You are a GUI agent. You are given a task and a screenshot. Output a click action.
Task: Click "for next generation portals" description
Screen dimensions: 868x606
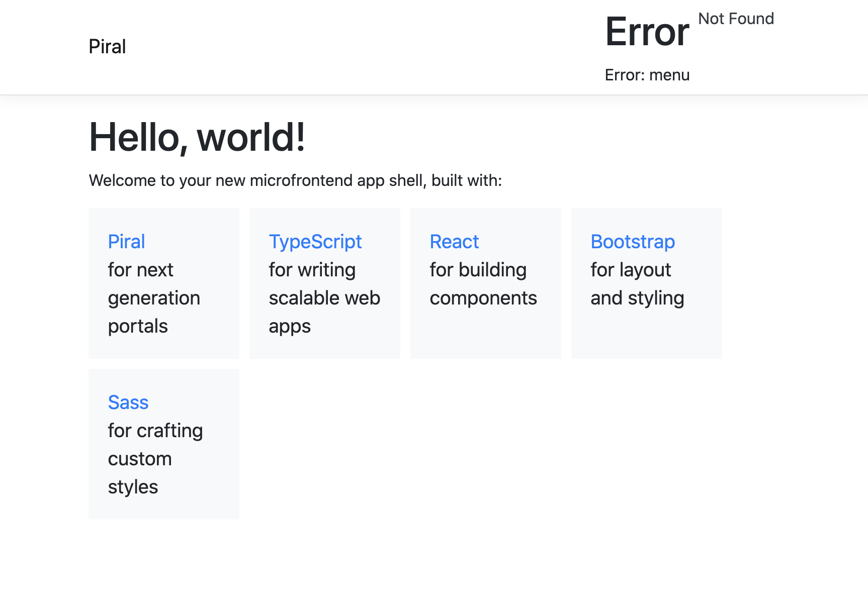[154, 298]
